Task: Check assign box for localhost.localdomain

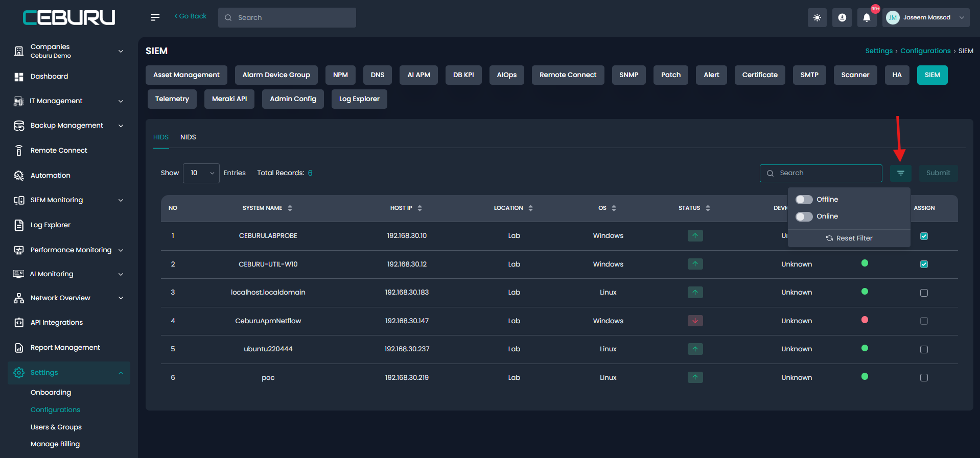Action: [x=924, y=293]
